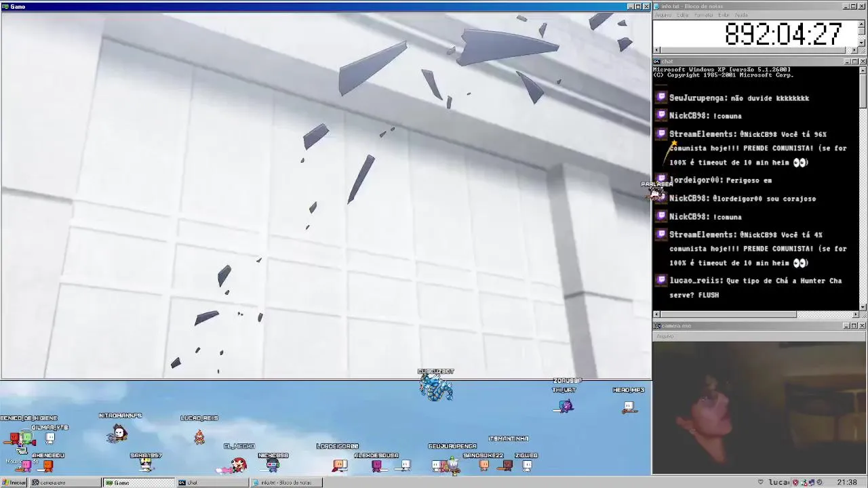Click the red shield tray icon

point(795,483)
